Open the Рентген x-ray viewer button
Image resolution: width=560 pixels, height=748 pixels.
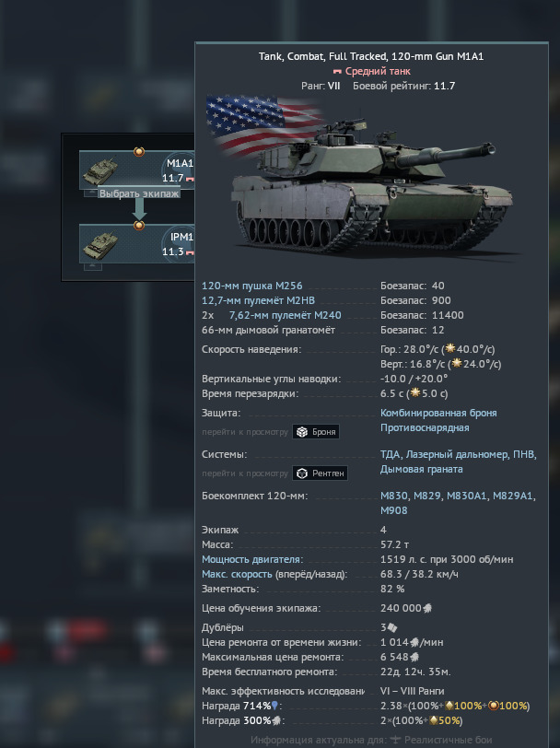coord(320,473)
